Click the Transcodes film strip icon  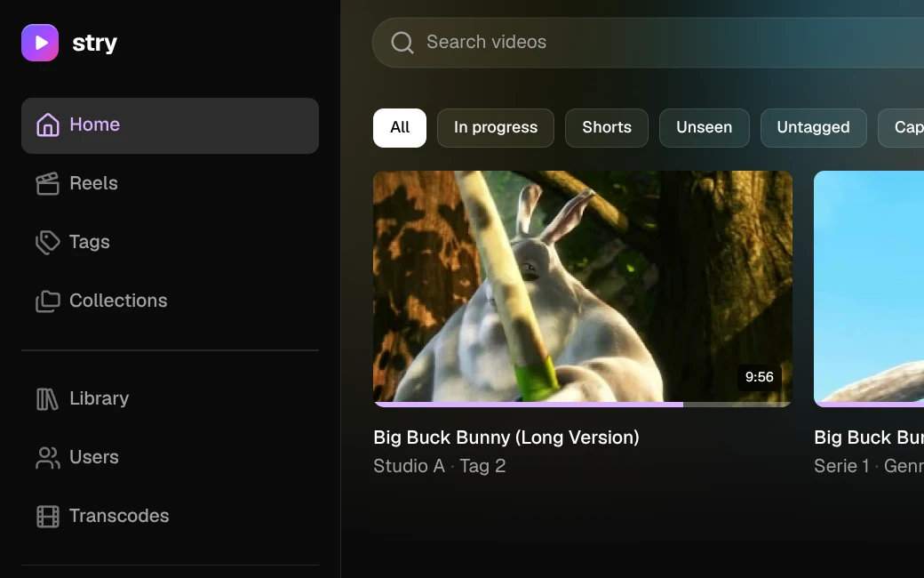tap(48, 516)
